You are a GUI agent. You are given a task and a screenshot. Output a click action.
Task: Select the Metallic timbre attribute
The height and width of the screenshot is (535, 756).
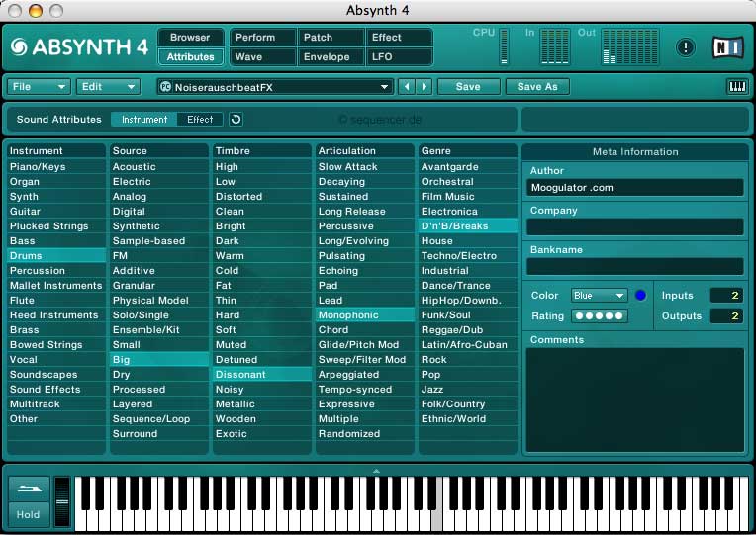262,404
